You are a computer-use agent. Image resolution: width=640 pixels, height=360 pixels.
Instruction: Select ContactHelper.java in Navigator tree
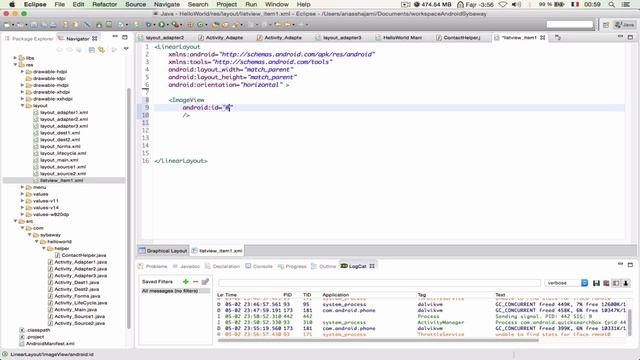click(x=84, y=255)
